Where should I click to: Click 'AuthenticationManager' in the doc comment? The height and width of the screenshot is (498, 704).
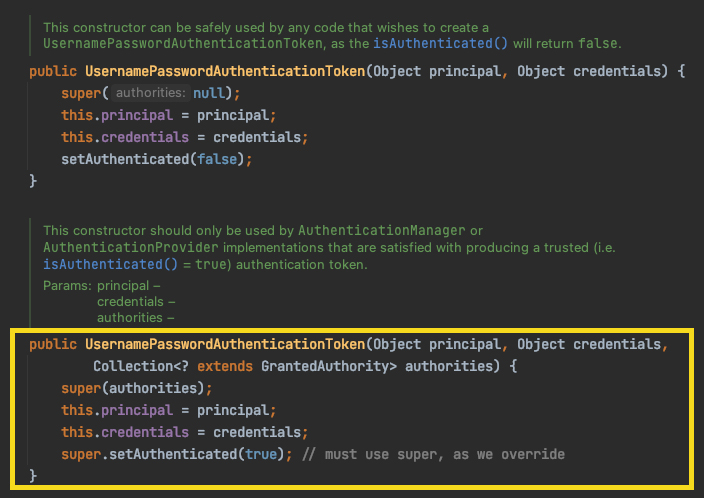pyautogui.click(x=382, y=230)
